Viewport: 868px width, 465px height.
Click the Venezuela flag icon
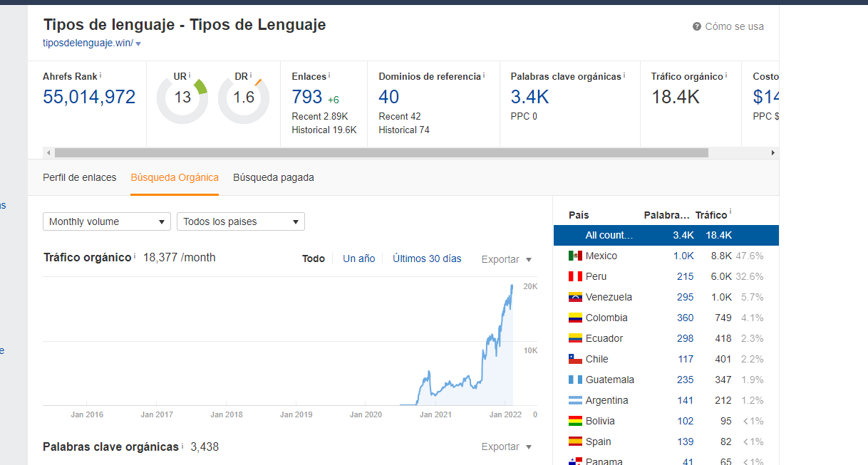point(575,297)
